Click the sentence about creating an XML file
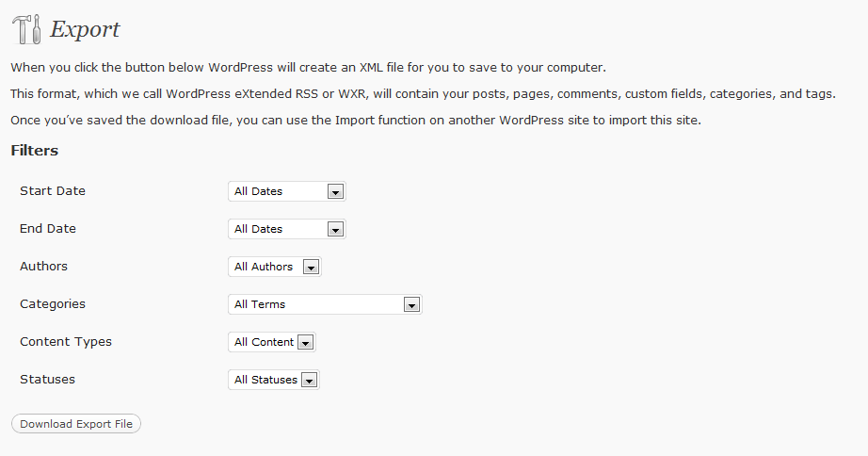 [x=309, y=68]
